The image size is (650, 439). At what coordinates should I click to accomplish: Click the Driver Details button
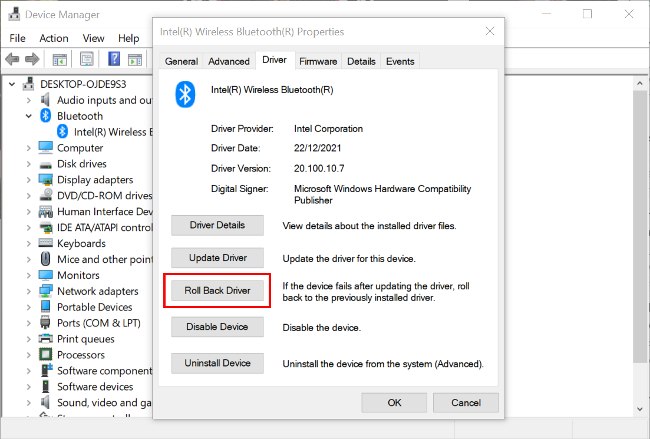click(217, 225)
